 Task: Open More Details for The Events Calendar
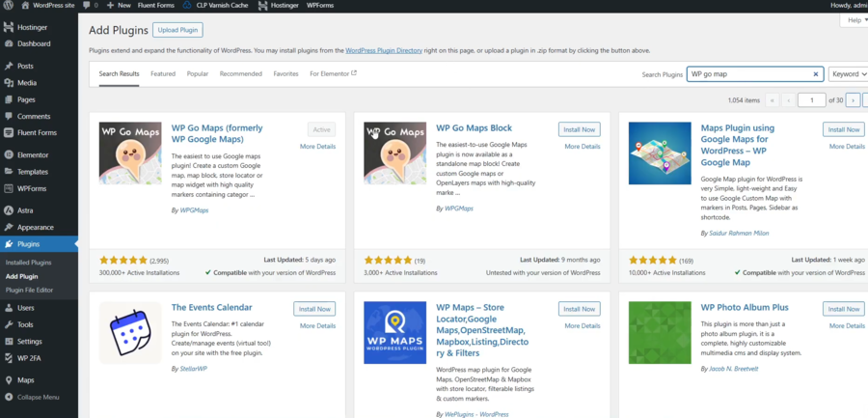317,326
